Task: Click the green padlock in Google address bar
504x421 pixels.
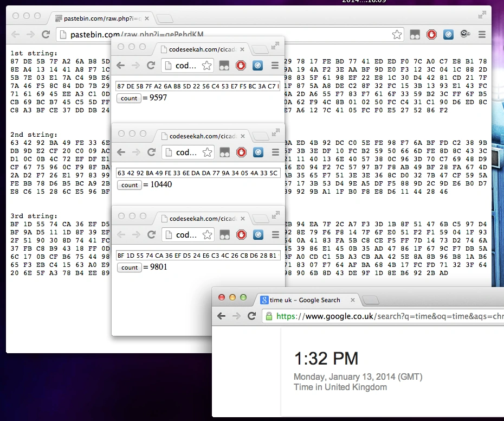Action: tap(269, 316)
